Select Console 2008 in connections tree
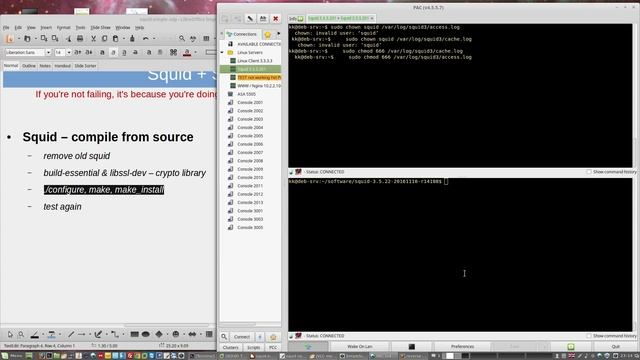This screenshot has width=640, height=360. (x=250, y=161)
